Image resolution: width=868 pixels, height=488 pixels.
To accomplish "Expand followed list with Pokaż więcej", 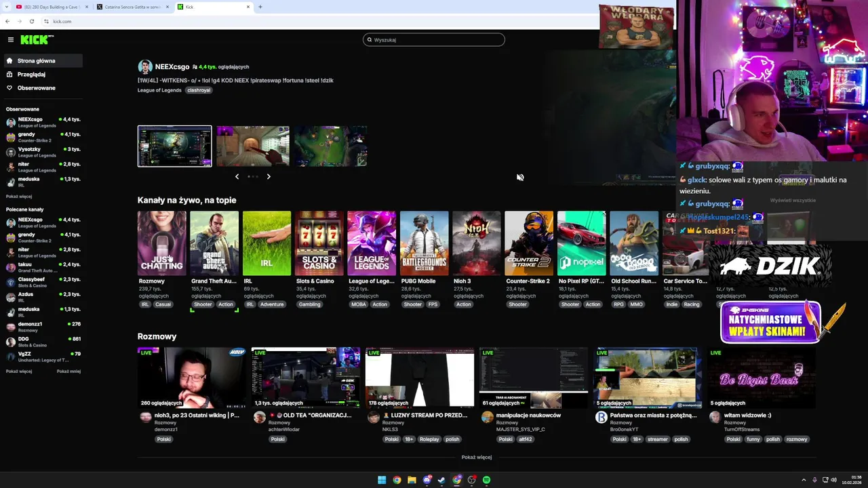I will point(19,197).
